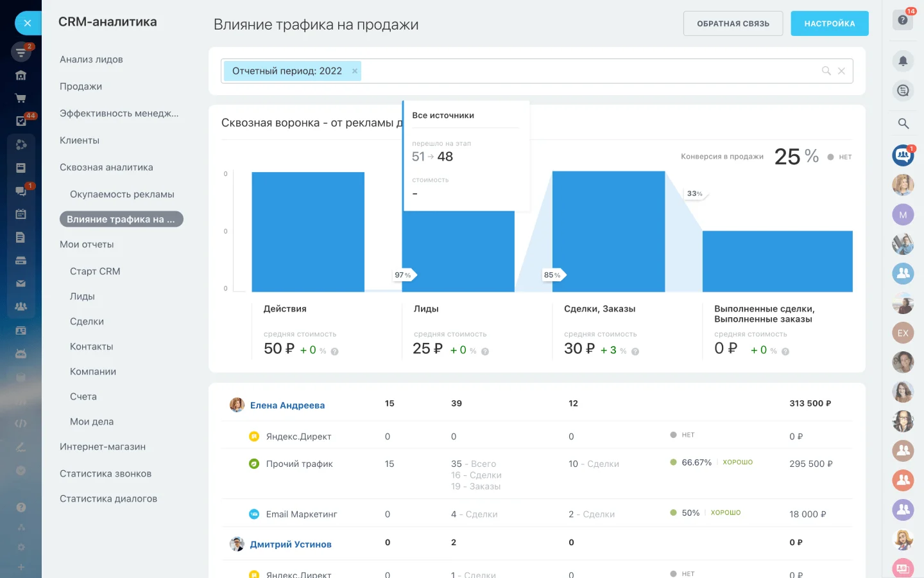Click inside the filter search field
Image resolution: width=924 pixels, height=578 pixels.
[577, 71]
